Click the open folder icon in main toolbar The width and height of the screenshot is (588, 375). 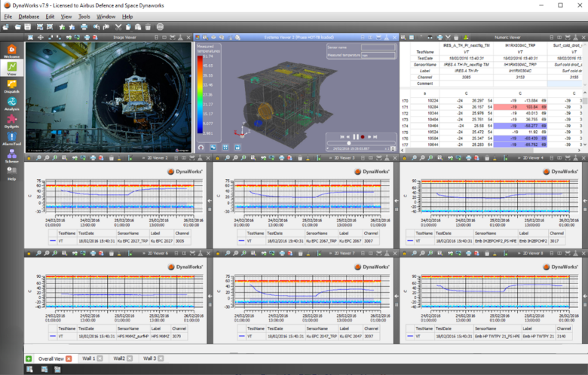pos(17,27)
